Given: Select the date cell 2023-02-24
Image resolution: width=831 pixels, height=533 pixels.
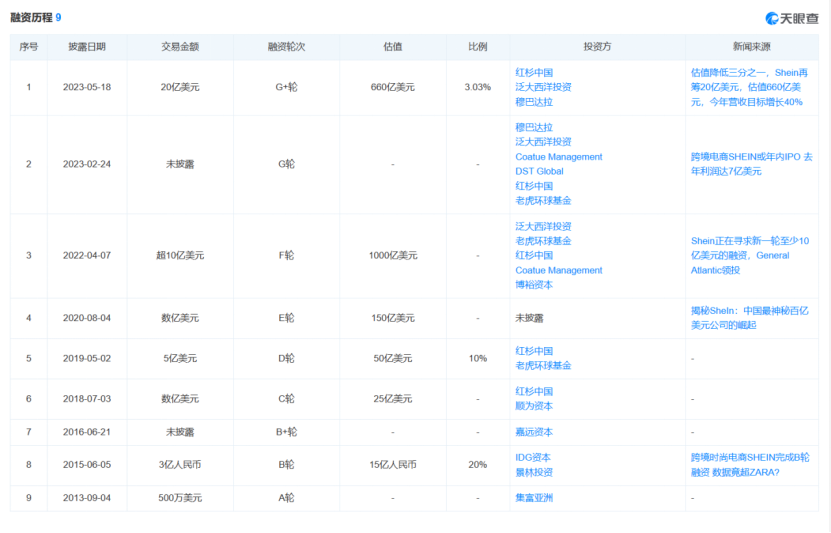Looking at the screenshot, I should tap(87, 164).
